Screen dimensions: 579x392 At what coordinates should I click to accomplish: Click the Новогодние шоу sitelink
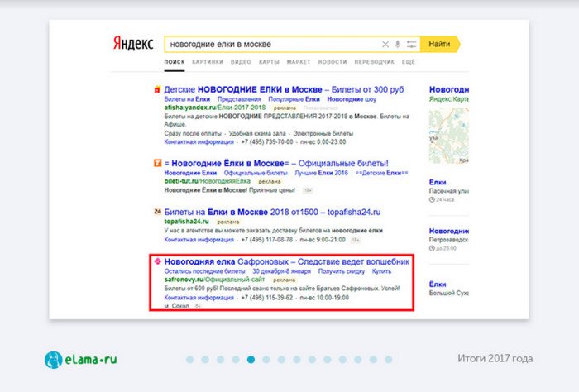(x=352, y=99)
